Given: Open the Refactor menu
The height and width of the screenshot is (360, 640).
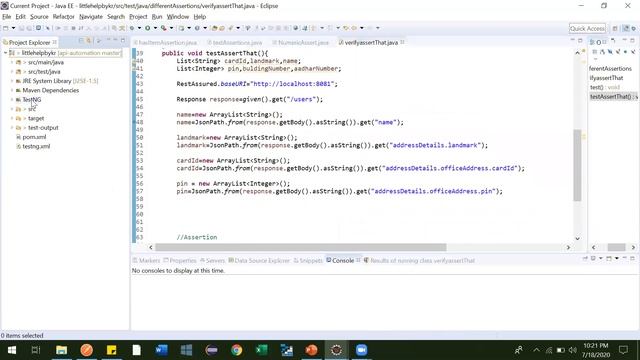Looking at the screenshot, I should point(63,17).
